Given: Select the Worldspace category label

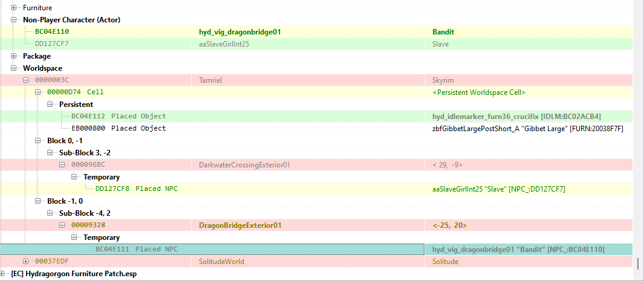Looking at the screenshot, I should point(43,68).
